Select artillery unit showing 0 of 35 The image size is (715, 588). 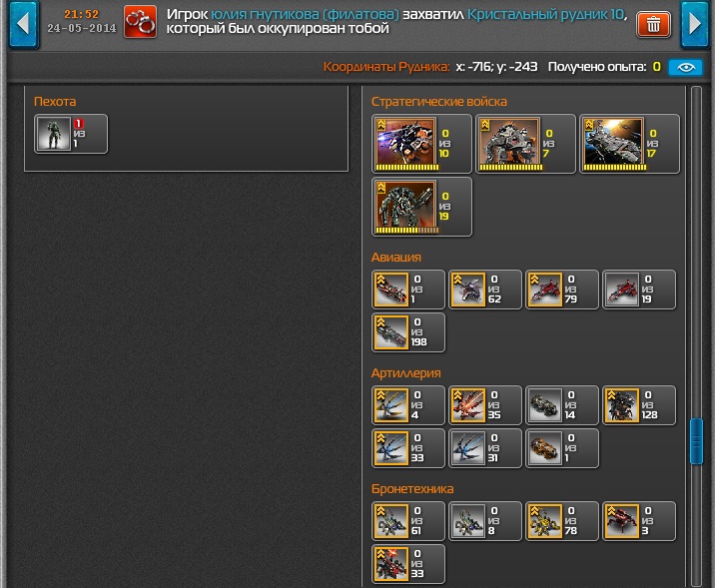pyautogui.click(x=485, y=405)
